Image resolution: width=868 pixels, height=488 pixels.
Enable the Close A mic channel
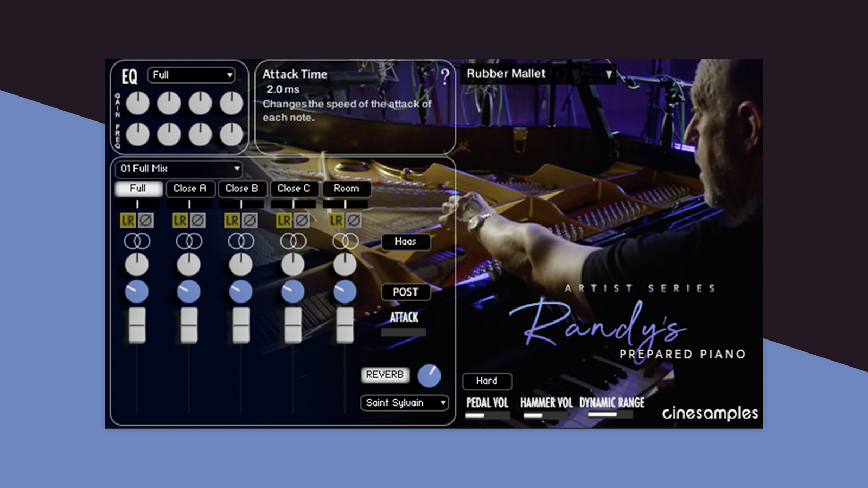[x=189, y=188]
